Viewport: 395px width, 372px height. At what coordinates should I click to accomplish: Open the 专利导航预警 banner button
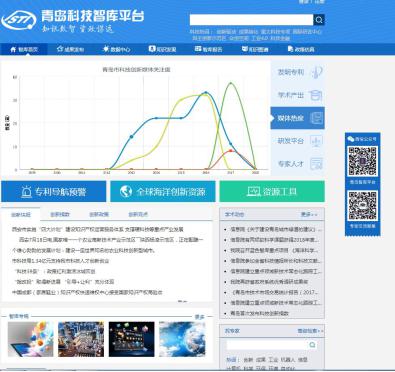coord(54,192)
